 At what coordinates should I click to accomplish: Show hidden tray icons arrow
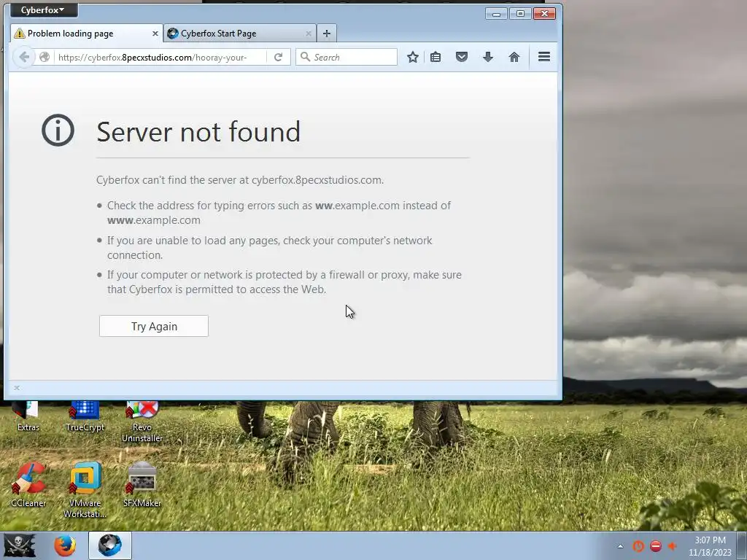coord(620,546)
